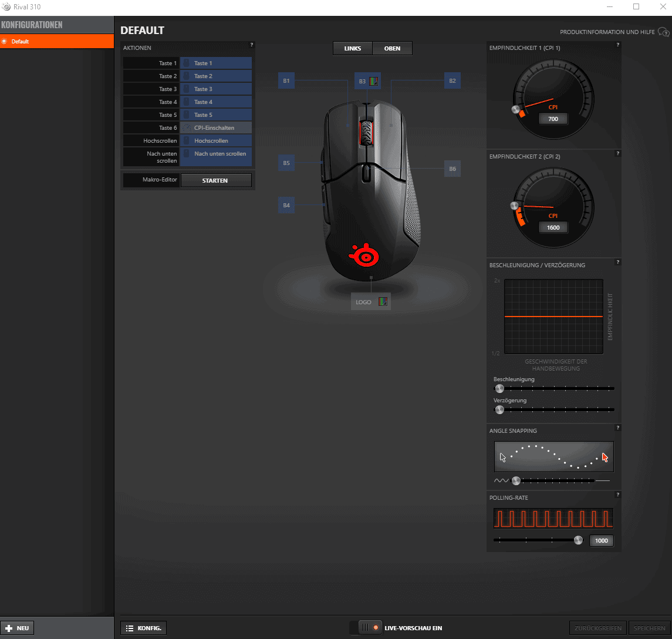Select the B1 button marker
The image size is (672, 639).
pyautogui.click(x=286, y=80)
